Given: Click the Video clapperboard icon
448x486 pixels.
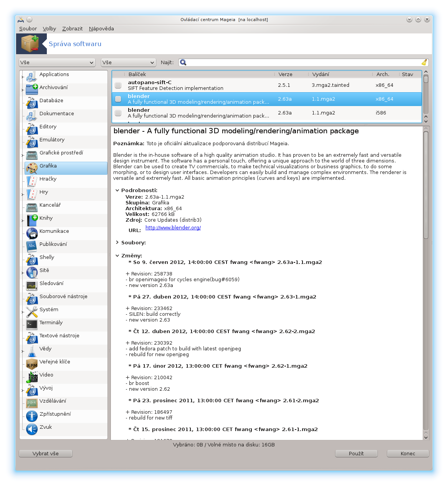Looking at the screenshot, I should click(x=32, y=377).
